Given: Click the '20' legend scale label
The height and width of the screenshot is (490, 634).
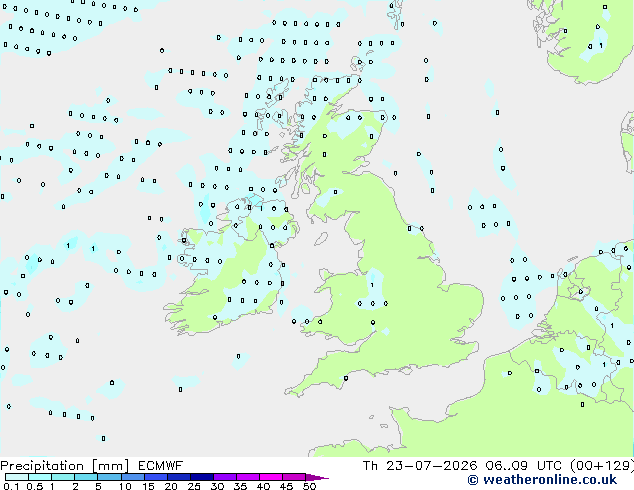Looking at the screenshot, I should [171, 486].
